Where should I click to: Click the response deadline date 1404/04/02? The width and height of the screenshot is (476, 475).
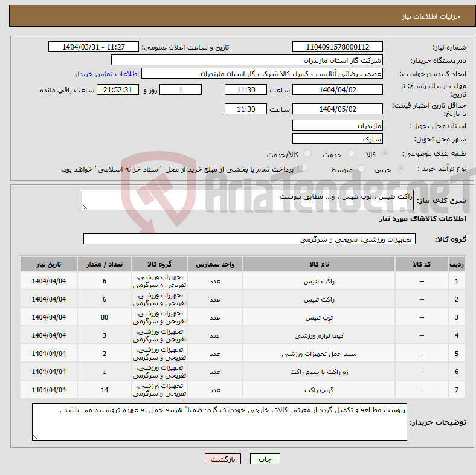click(337, 90)
